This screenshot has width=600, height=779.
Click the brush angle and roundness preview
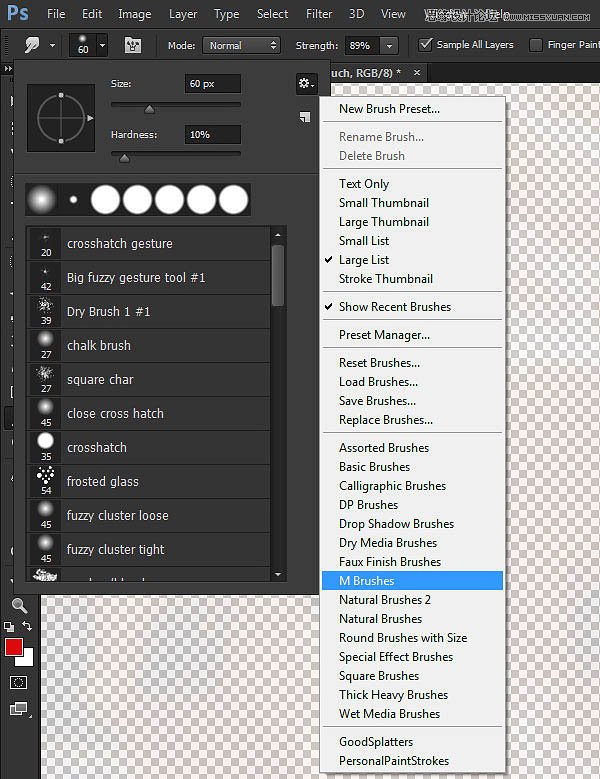[x=61, y=118]
